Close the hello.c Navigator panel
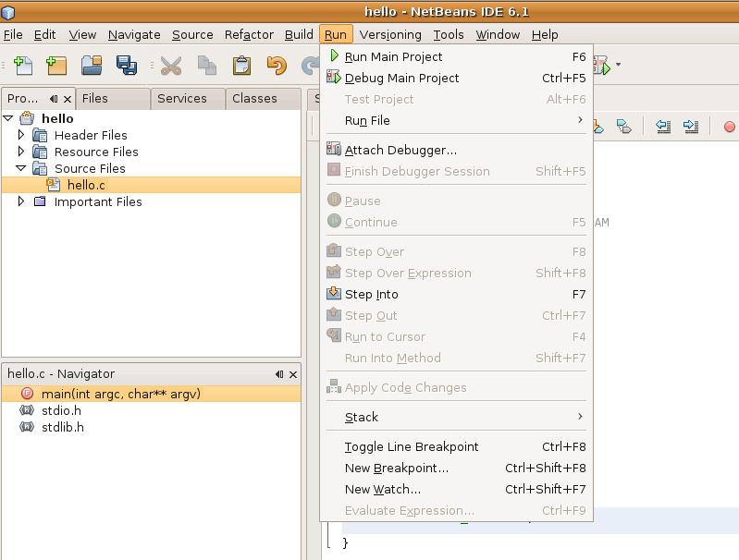Image resolution: width=739 pixels, height=560 pixels. (293, 374)
